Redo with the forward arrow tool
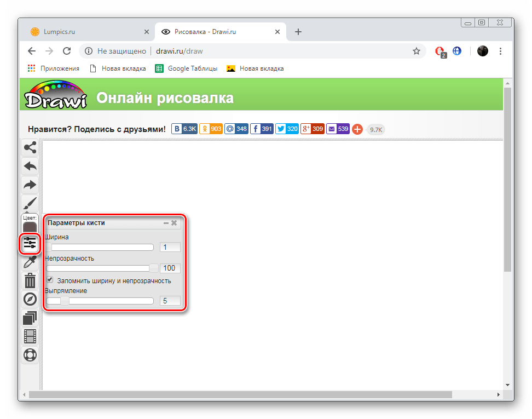Viewport: 532px width, 419px height. coord(30,185)
